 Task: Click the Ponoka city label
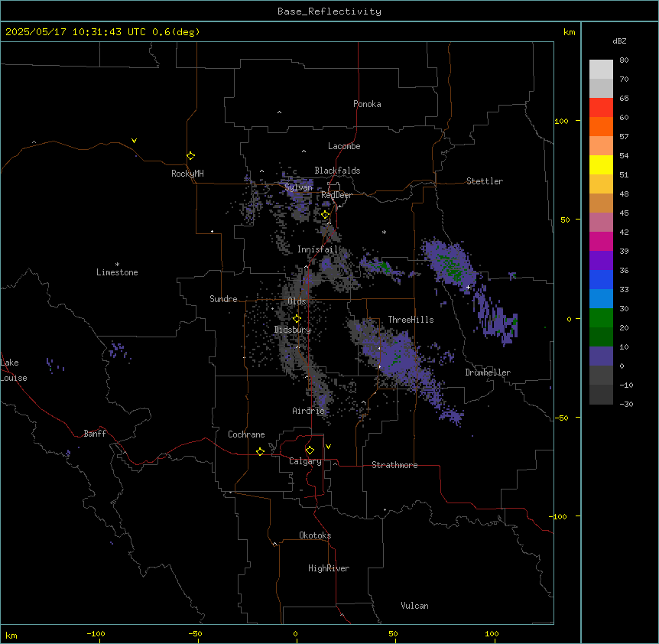tap(367, 104)
